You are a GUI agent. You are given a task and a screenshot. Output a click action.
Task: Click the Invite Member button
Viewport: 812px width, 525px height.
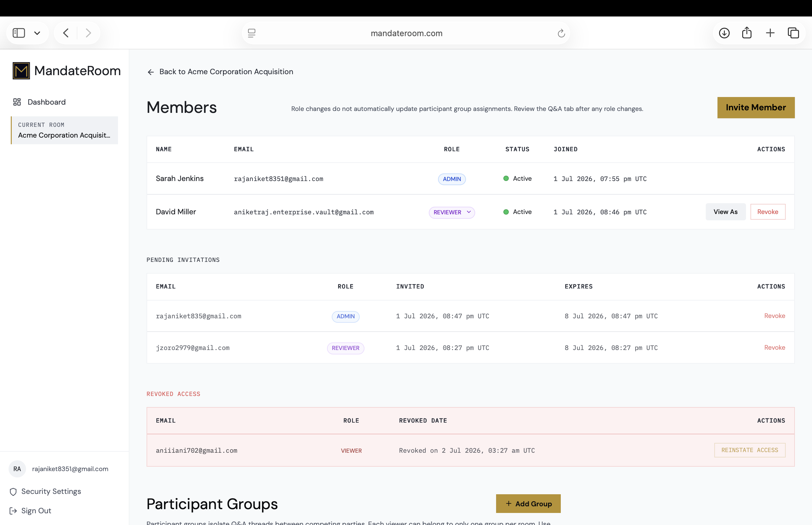[x=756, y=107]
